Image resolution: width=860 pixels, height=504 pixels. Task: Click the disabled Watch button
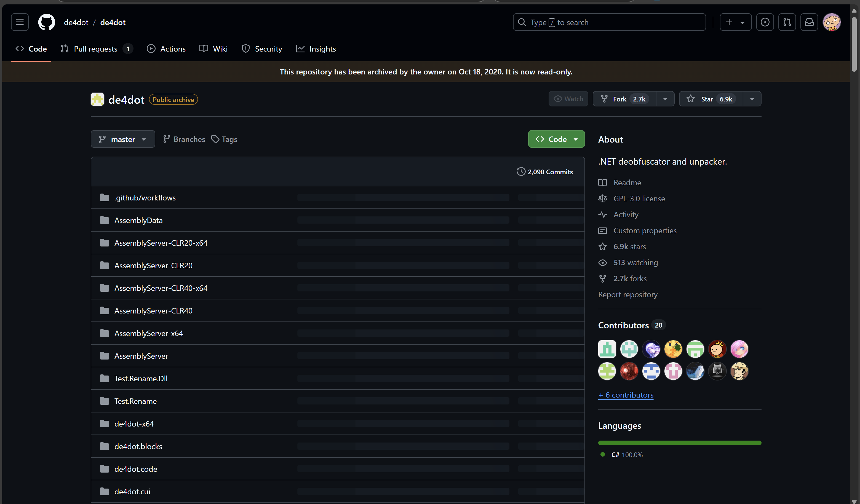click(x=568, y=99)
